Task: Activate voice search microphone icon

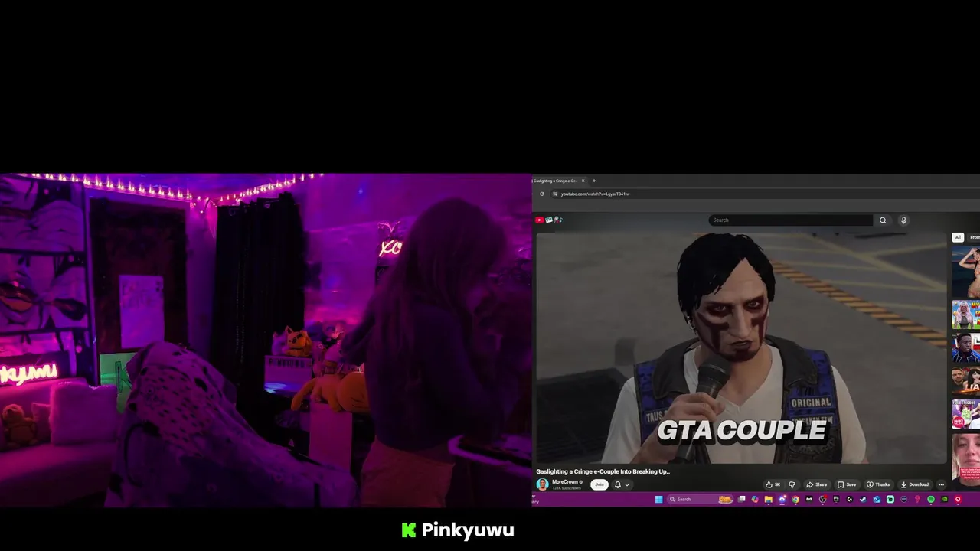Action: click(x=903, y=220)
